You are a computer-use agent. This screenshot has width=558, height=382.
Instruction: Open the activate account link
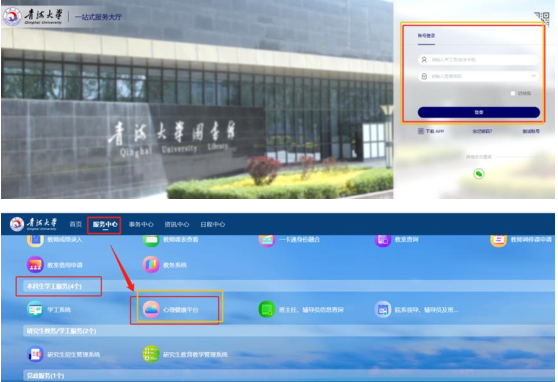coord(531,131)
